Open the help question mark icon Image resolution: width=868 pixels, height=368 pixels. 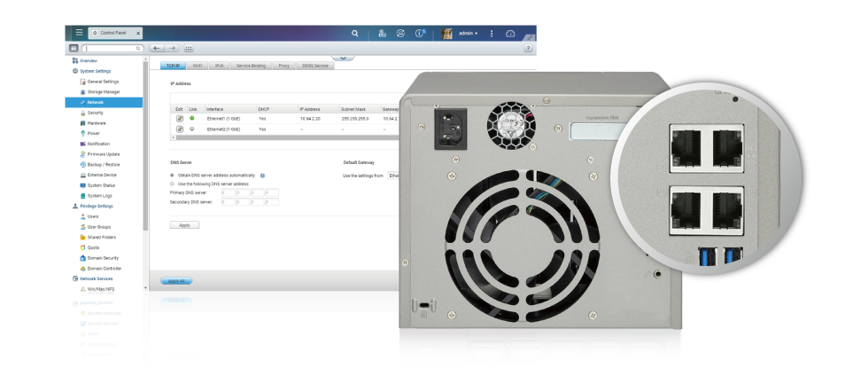[528, 48]
